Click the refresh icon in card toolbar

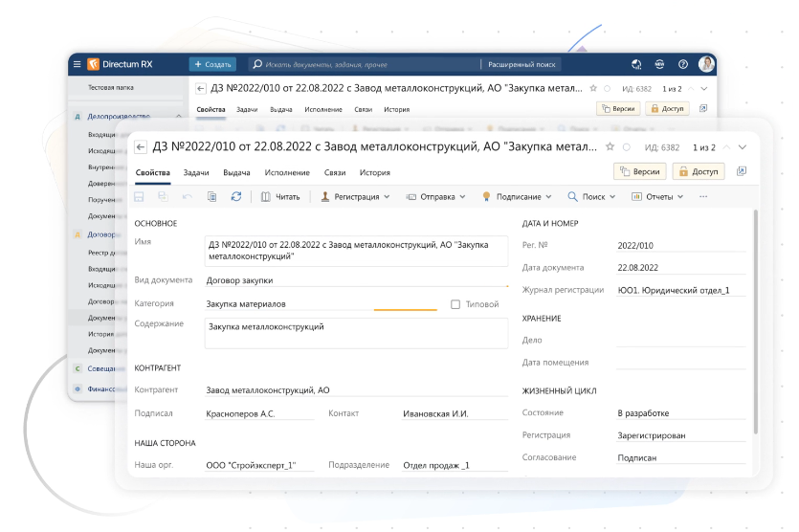point(236,196)
